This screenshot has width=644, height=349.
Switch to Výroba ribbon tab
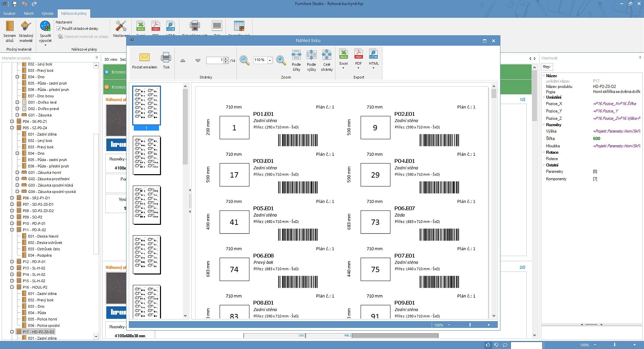click(47, 13)
